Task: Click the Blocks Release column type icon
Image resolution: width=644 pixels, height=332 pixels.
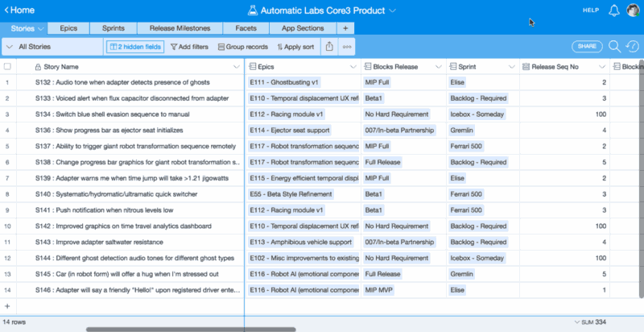Action: tap(368, 67)
